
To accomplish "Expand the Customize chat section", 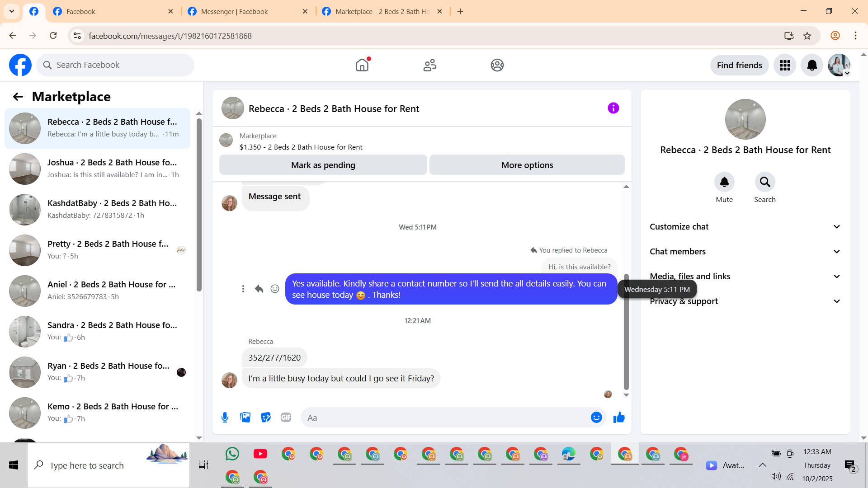I will tap(745, 227).
